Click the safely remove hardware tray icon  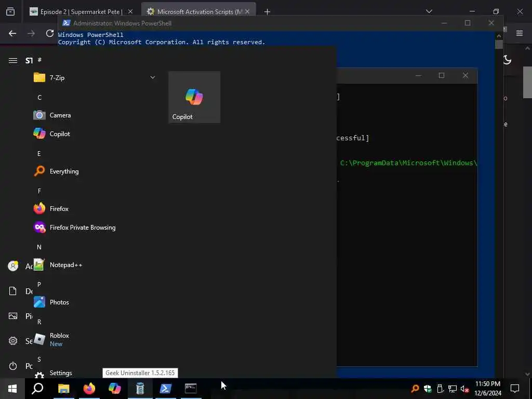[440, 389]
